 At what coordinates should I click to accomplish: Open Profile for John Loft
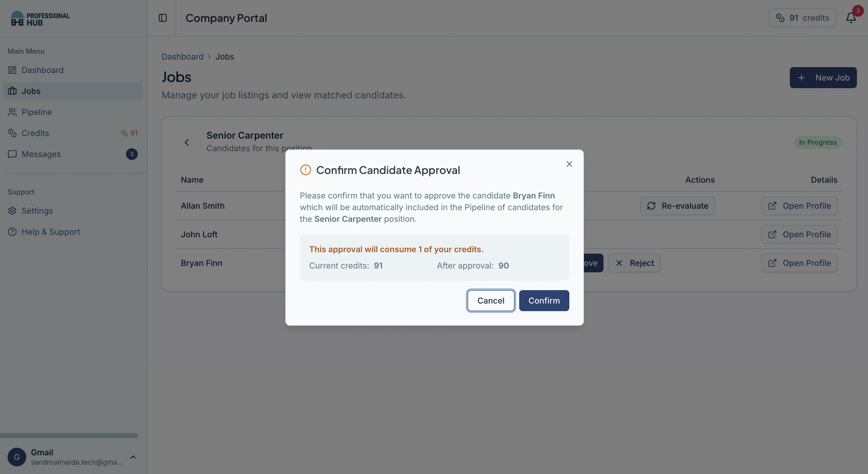[x=799, y=234]
